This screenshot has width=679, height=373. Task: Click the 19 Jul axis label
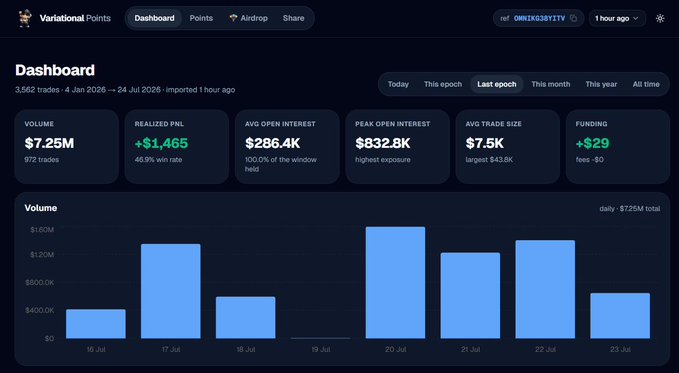coord(320,349)
